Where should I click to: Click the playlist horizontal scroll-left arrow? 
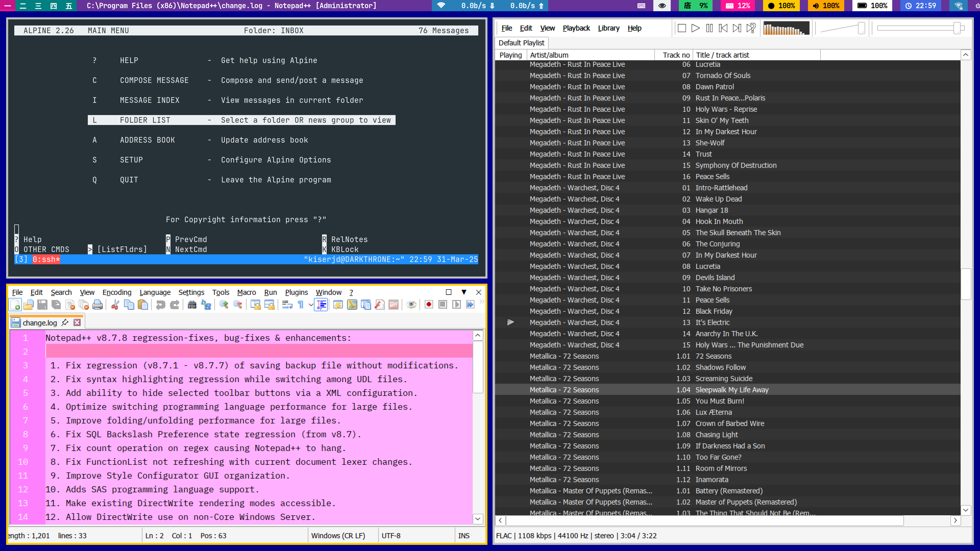(500, 521)
